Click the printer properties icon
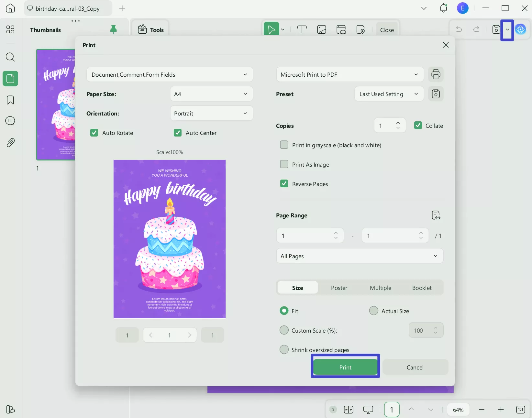 coord(436,74)
